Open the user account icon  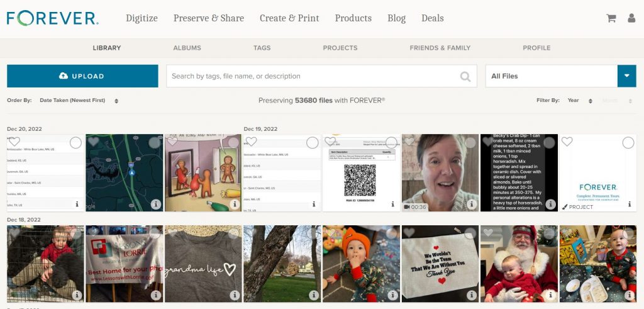tap(631, 18)
